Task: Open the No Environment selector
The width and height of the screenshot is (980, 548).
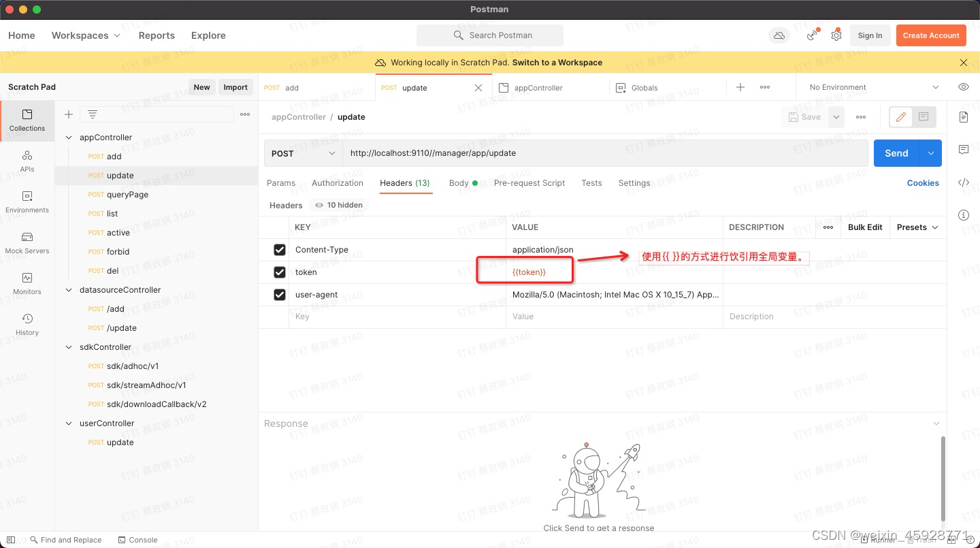Action: pos(874,87)
